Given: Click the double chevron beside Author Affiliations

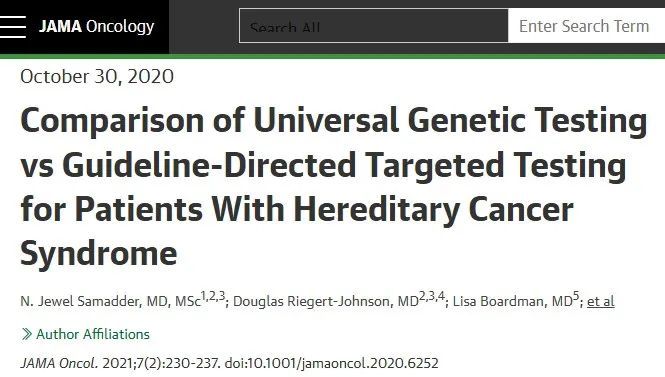Looking at the screenshot, I should (x=26, y=334).
